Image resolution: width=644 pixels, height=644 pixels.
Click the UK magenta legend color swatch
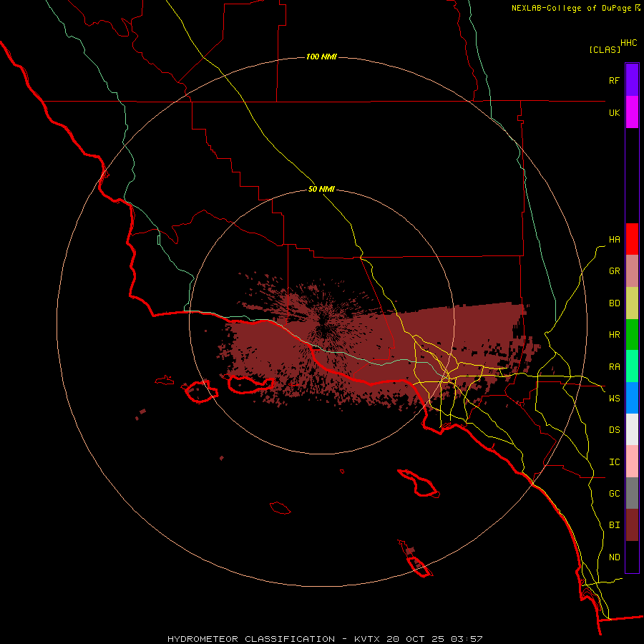[x=632, y=112]
